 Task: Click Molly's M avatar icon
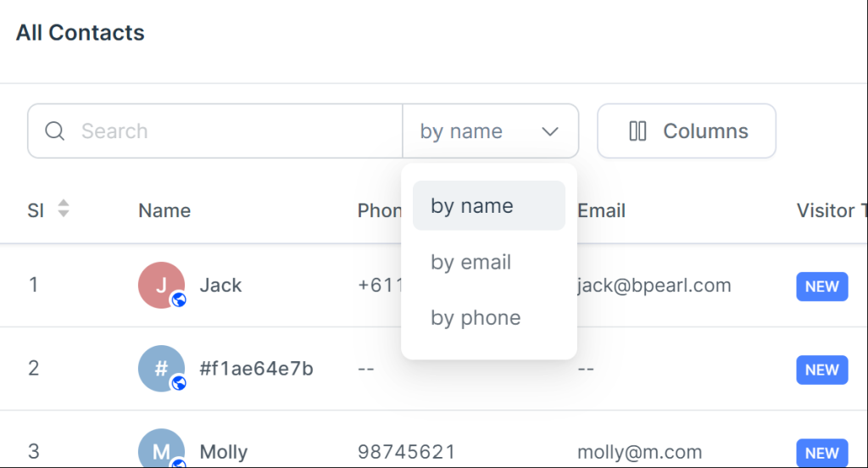click(x=161, y=448)
